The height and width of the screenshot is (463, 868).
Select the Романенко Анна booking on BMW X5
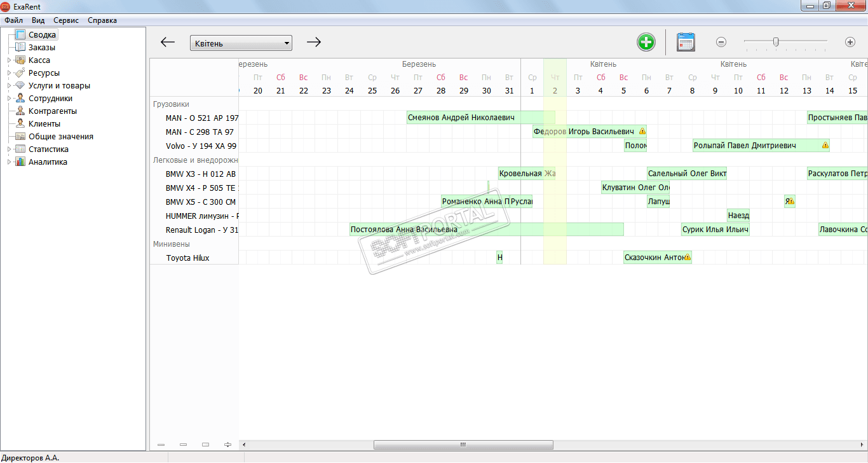pos(475,202)
